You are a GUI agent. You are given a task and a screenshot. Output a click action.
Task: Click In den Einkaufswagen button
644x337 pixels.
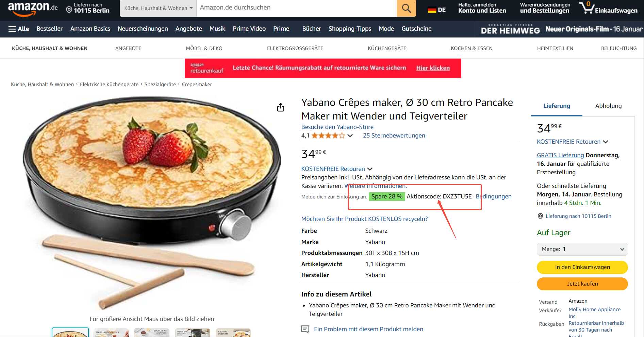click(x=582, y=267)
